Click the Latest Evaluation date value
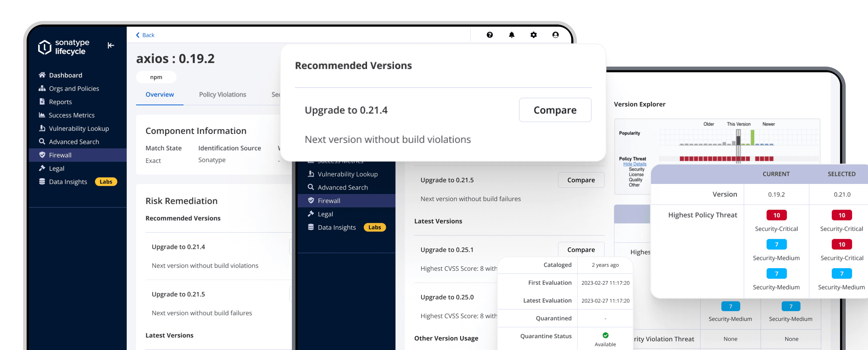Viewport: 868px width, 350px height. pyautogui.click(x=605, y=301)
